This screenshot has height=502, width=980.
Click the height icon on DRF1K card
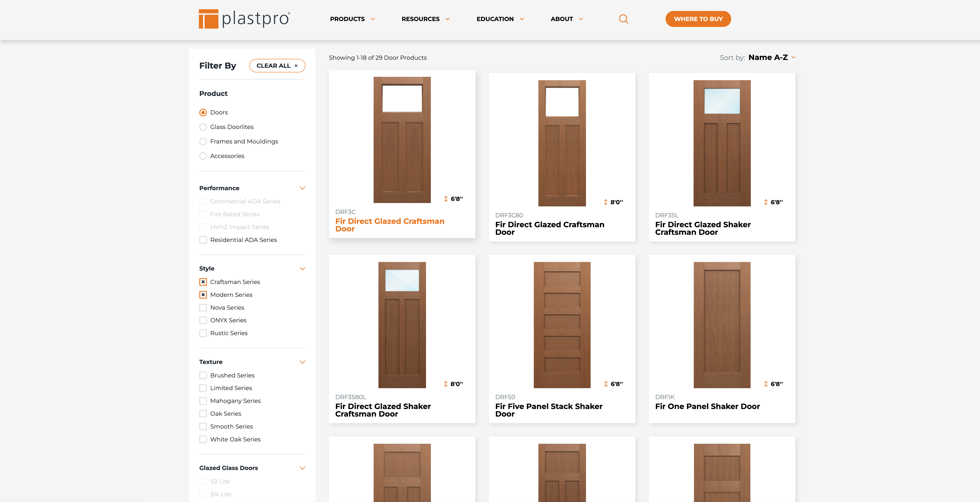click(x=766, y=384)
